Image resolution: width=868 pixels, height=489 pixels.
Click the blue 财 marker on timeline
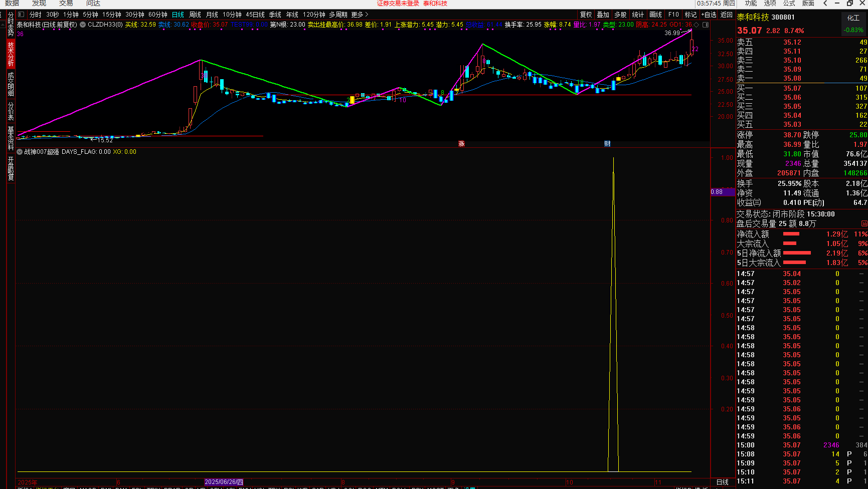(x=607, y=144)
